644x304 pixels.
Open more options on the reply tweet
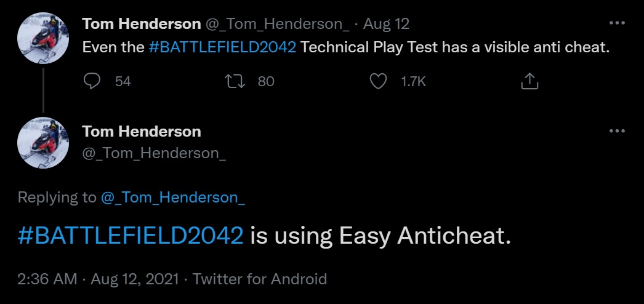tap(616, 131)
